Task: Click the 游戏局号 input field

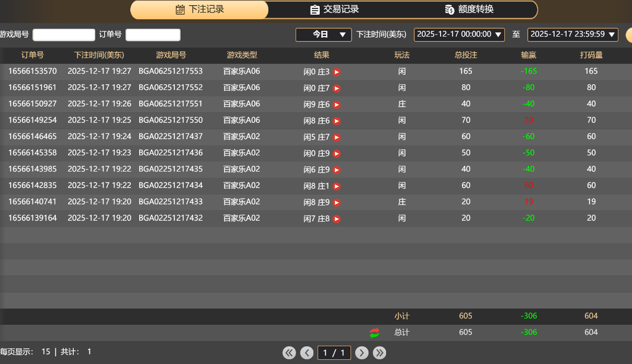Action: [64, 35]
